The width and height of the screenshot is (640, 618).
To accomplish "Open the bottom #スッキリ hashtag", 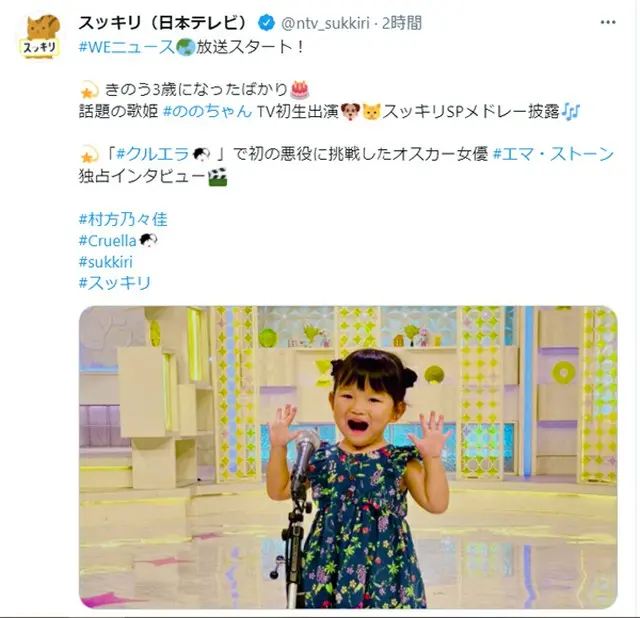I will pos(115,283).
